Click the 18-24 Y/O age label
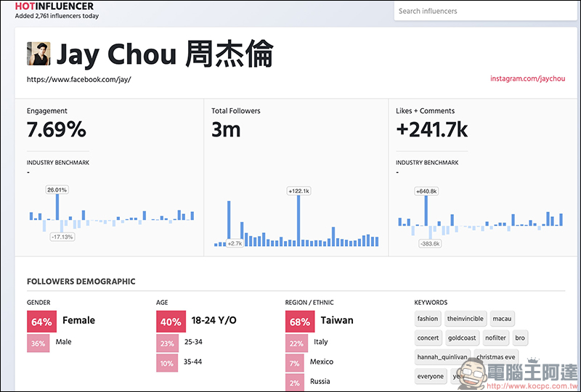Image resolution: width=581 pixels, height=392 pixels. (x=214, y=320)
